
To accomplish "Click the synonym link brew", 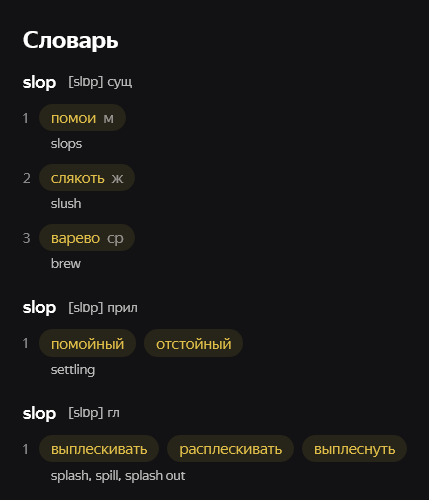I will 66,264.
